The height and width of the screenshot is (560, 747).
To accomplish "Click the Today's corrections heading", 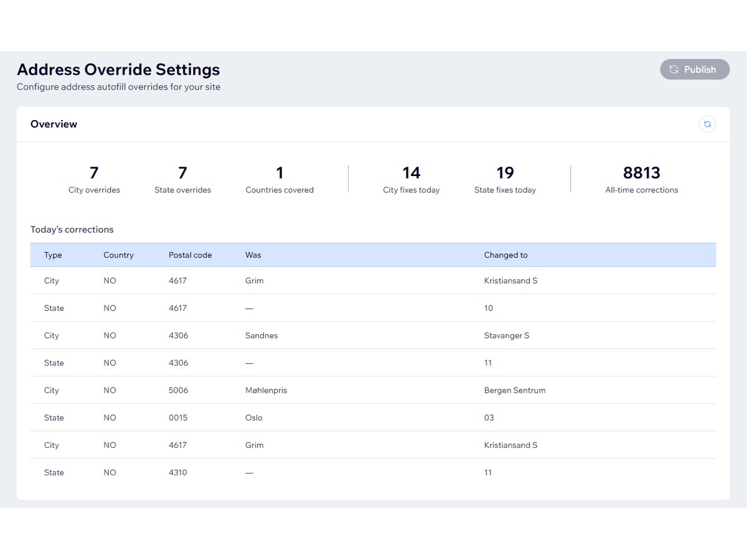I will click(x=72, y=230).
